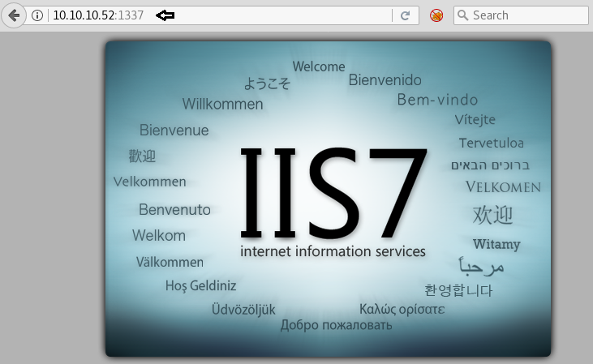The image size is (593, 364).
Task: Click the Korean text "환영합니다"
Action: (x=458, y=290)
